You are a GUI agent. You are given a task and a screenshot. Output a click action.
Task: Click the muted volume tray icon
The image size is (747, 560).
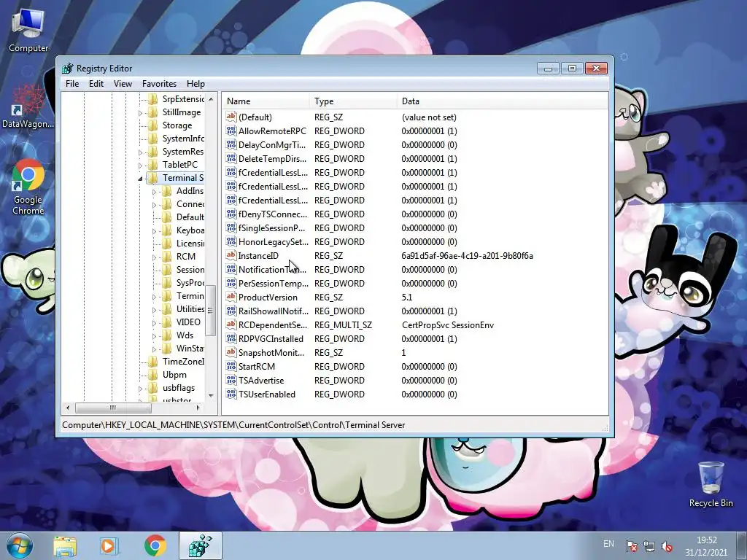click(667, 546)
